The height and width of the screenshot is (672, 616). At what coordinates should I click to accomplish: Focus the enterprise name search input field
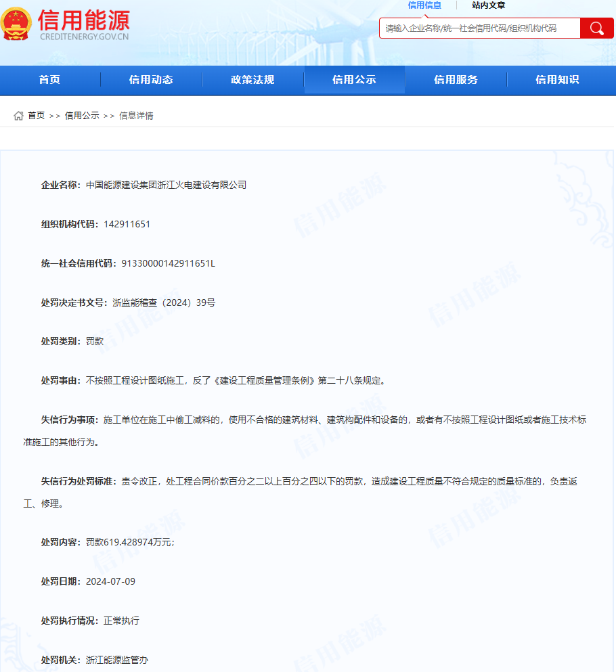click(x=479, y=28)
